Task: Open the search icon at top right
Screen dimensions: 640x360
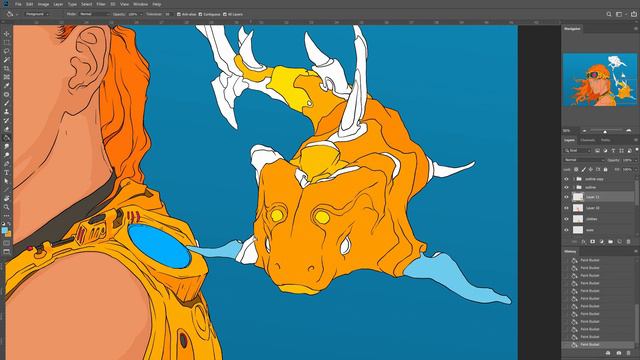Action: [x=609, y=14]
